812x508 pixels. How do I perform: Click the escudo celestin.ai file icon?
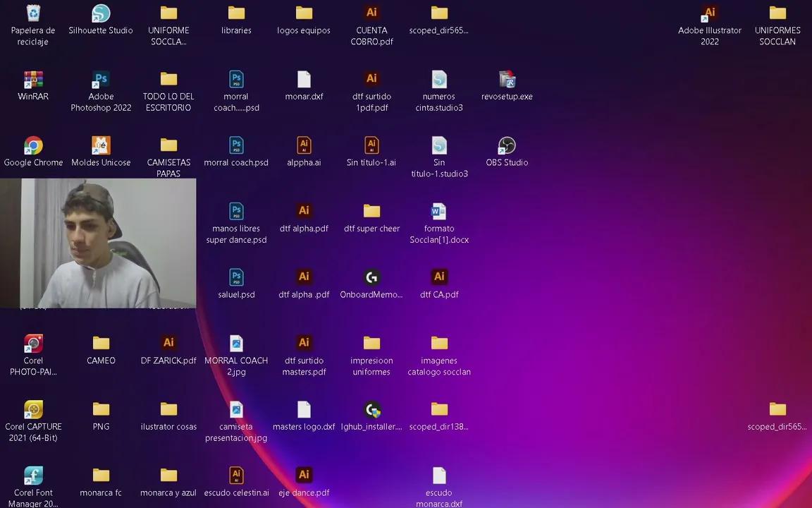(x=236, y=476)
